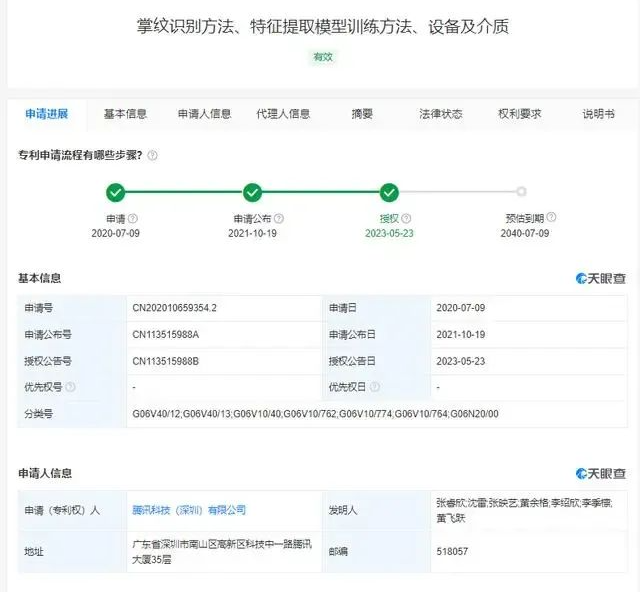This screenshot has width=640, height=592.
Task: Click the 2040-07-09 expiry date
Action: point(525,233)
